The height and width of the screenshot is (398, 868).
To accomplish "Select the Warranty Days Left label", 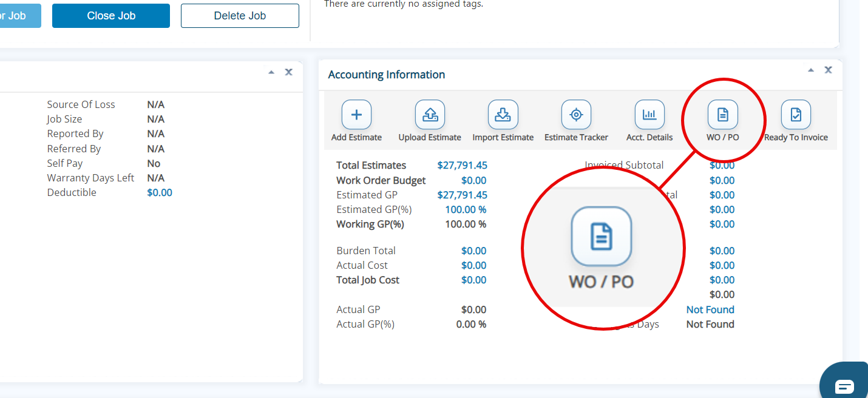I will [x=91, y=178].
